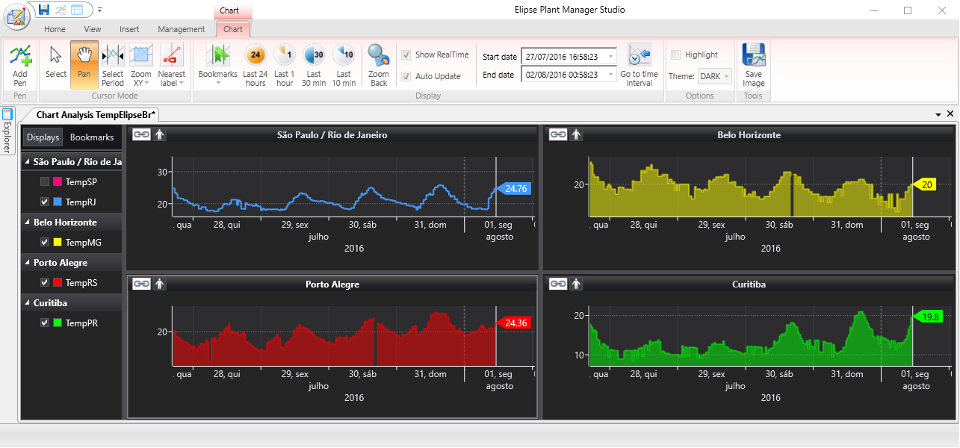
Task: Click the link icon on Curitiba chart
Action: tap(558, 283)
